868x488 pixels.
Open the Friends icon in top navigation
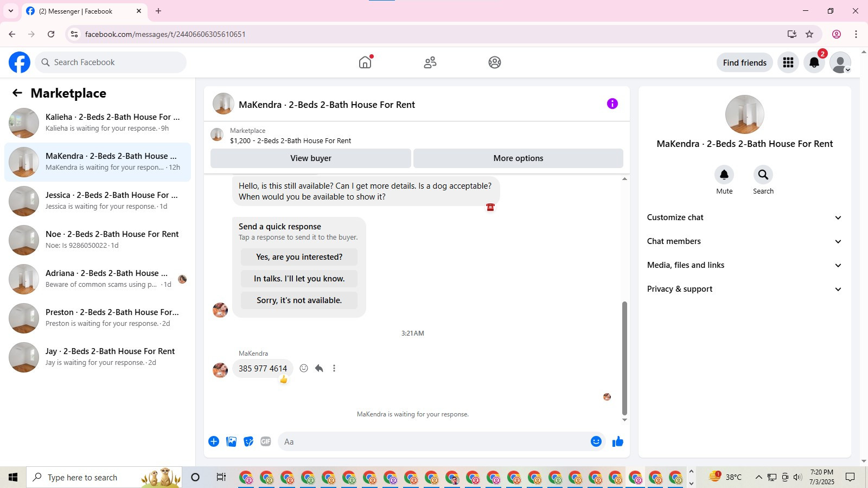(430, 62)
